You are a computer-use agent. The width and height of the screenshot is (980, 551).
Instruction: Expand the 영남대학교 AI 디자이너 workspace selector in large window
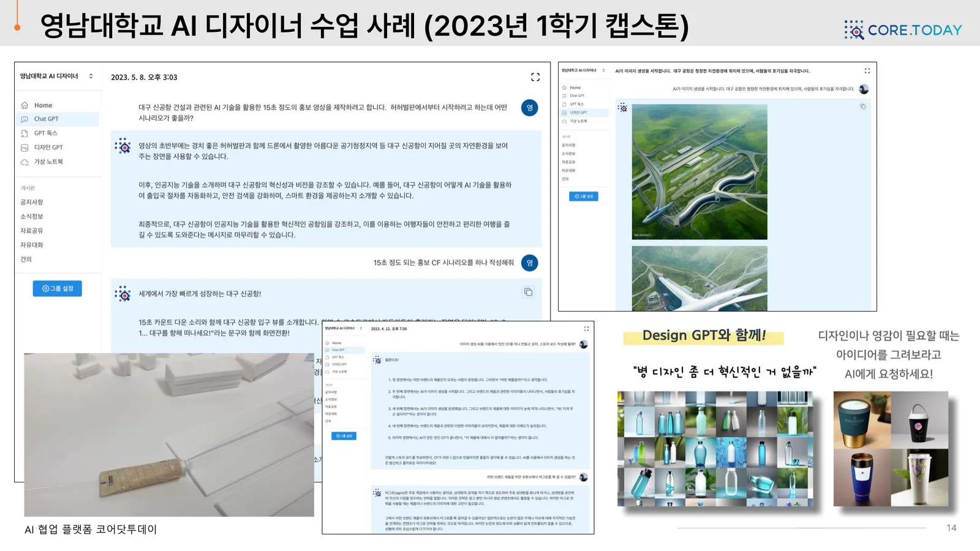click(91, 77)
